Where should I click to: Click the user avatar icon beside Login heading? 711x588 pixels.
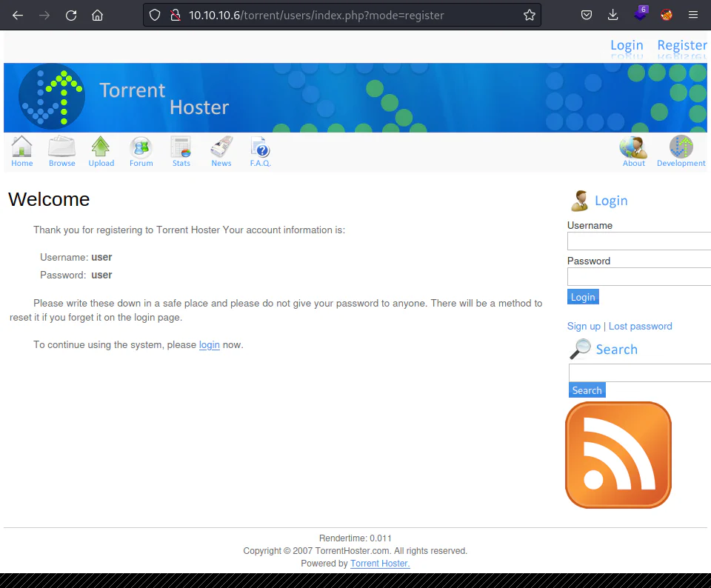(x=579, y=201)
